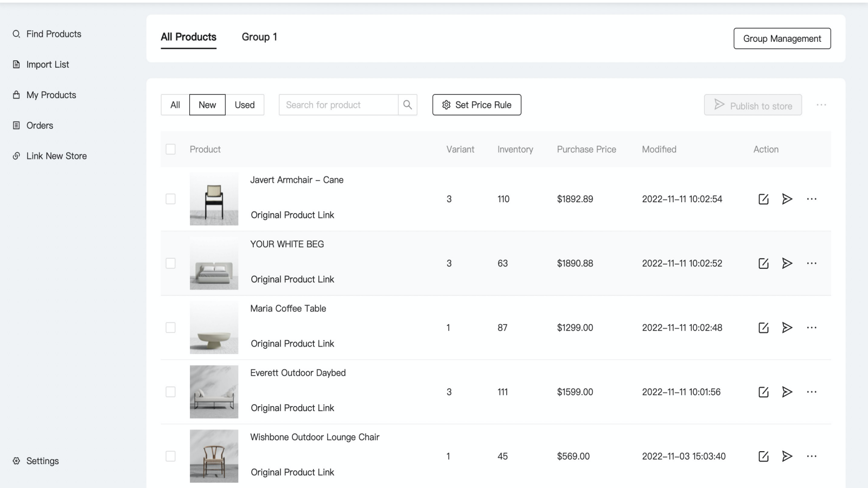Viewport: 868px width, 488px height.
Task: Publish Maria Coffee Table using the send icon
Action: 787,328
